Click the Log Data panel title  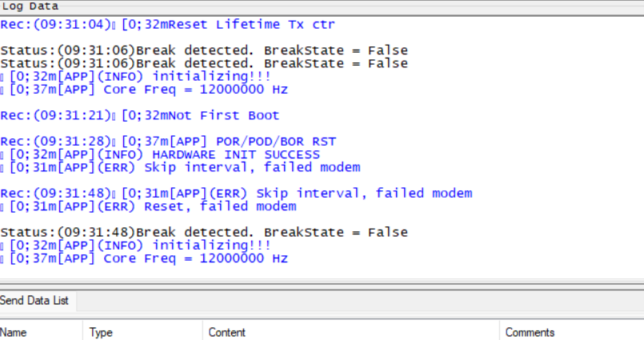tap(30, 6)
